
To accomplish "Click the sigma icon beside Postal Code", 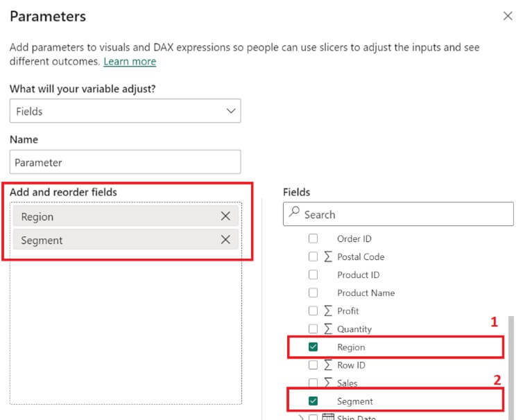I will [x=328, y=256].
